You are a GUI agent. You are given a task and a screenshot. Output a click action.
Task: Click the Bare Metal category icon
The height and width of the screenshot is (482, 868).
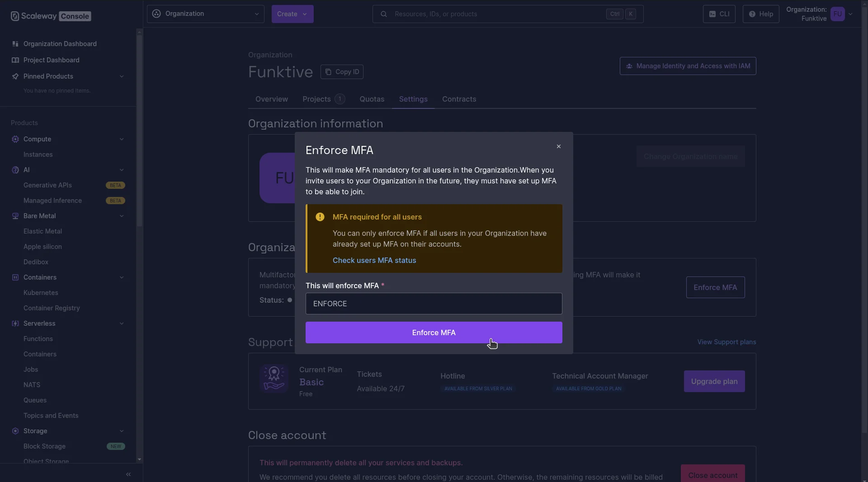click(x=15, y=216)
